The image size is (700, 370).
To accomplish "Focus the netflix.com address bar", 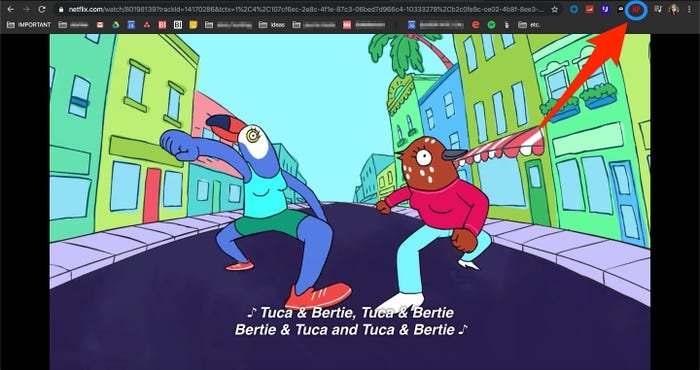I will click(306, 9).
